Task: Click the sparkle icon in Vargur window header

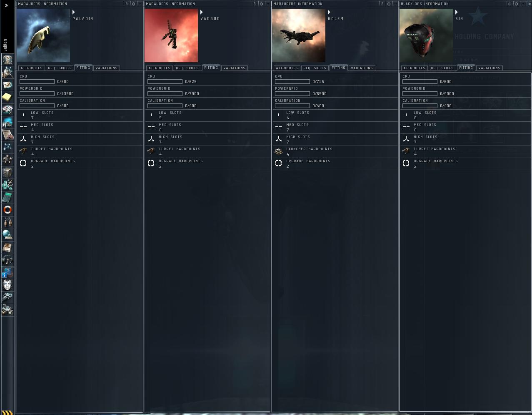Action: coord(255,4)
